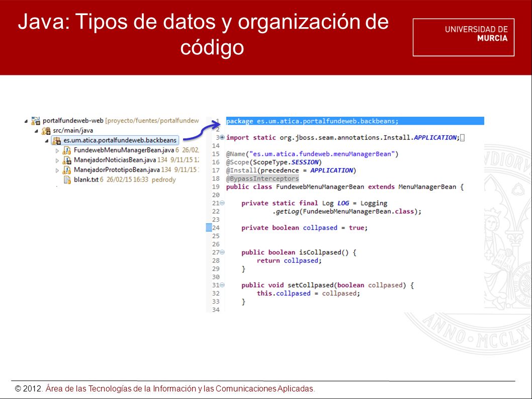532x399 pixels.
Task: Click the src/main/java source folder icon
Action: click(46, 131)
